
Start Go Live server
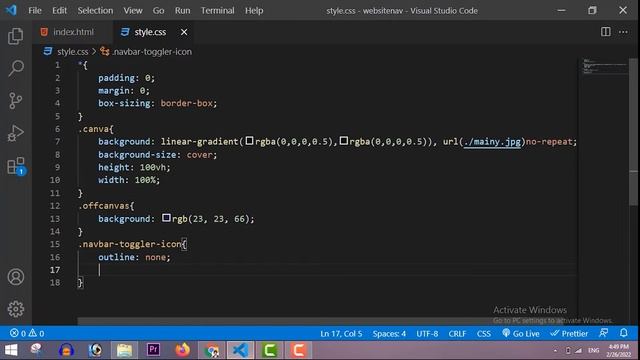[x=521, y=333]
